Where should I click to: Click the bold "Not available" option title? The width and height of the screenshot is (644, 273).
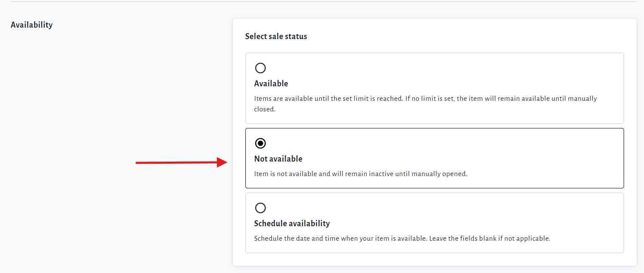tap(278, 159)
